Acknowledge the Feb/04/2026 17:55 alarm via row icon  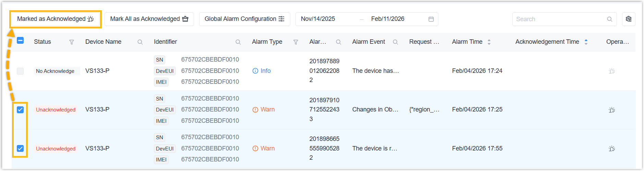611,149
